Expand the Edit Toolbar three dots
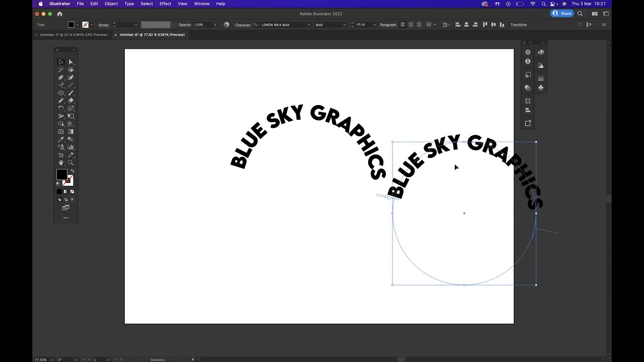 pyautogui.click(x=65, y=218)
